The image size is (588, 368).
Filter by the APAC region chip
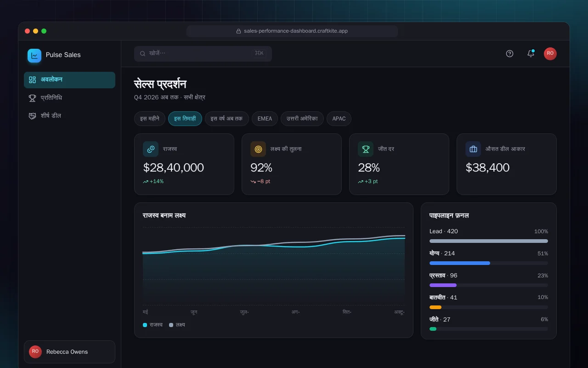point(339,119)
